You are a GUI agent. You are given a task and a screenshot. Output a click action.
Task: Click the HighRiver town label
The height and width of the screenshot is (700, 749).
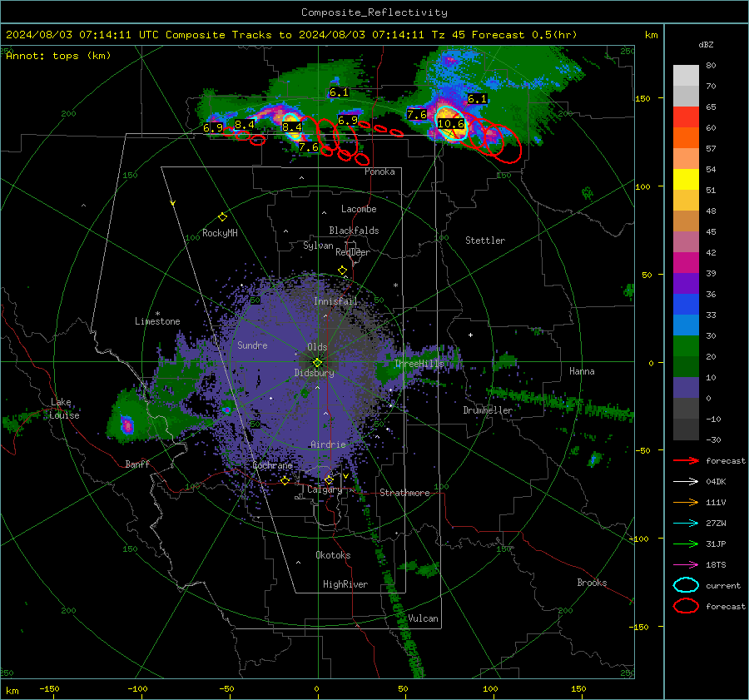tap(345, 584)
